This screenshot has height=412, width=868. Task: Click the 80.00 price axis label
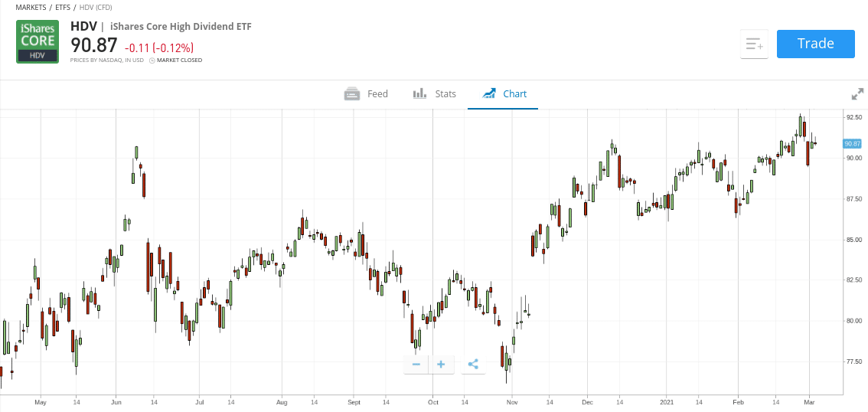[x=853, y=321]
